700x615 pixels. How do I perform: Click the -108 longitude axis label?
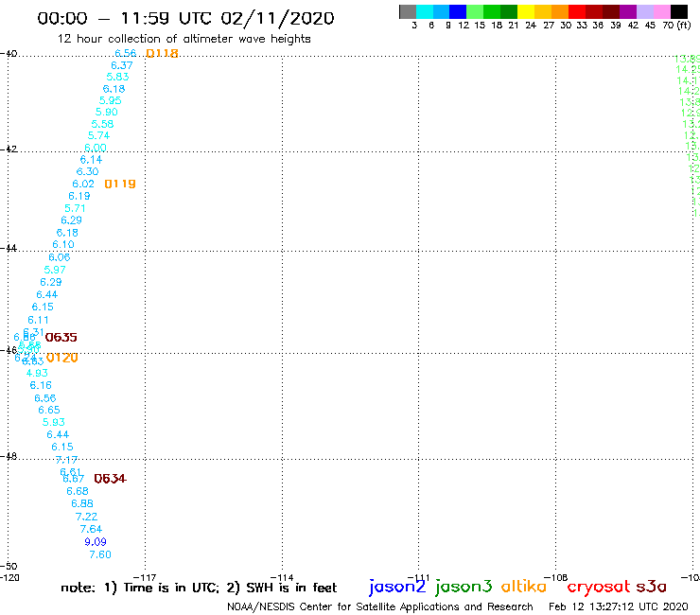[x=556, y=577]
